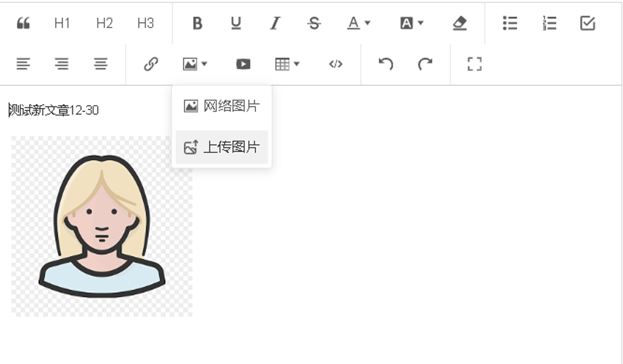Click the avatar image in the editor

(x=102, y=226)
